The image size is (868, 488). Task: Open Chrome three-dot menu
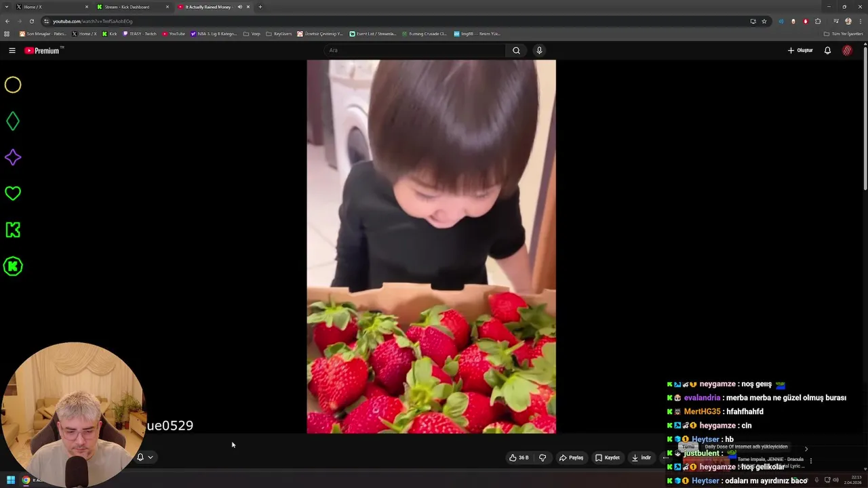(x=861, y=21)
